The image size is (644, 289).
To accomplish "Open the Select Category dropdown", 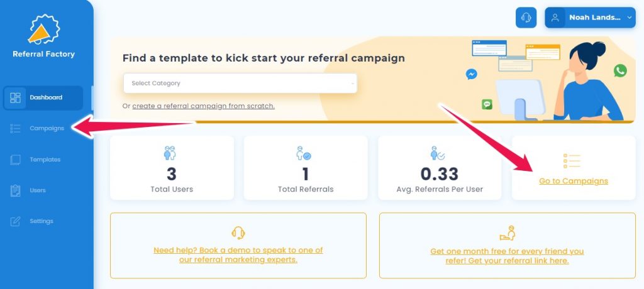I will (x=240, y=84).
